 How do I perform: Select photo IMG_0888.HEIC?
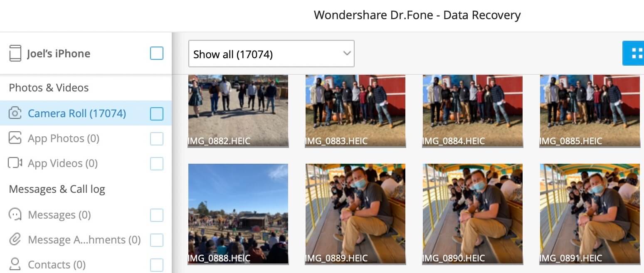tap(238, 214)
